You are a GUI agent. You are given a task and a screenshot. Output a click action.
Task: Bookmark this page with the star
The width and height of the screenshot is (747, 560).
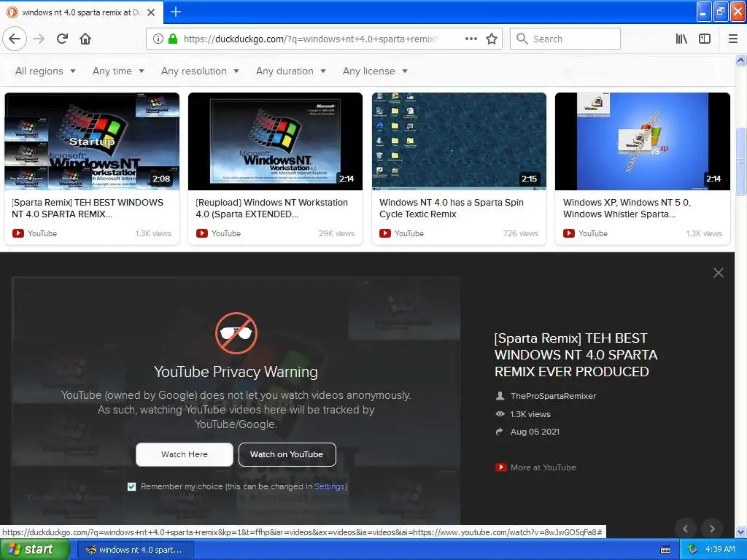click(x=492, y=39)
